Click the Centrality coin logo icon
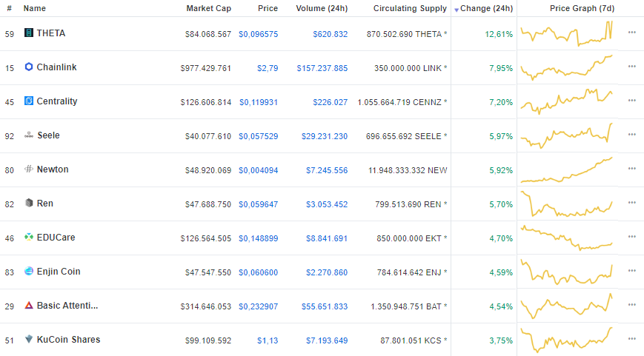Viewport: 644px width, 356px height. [x=29, y=101]
